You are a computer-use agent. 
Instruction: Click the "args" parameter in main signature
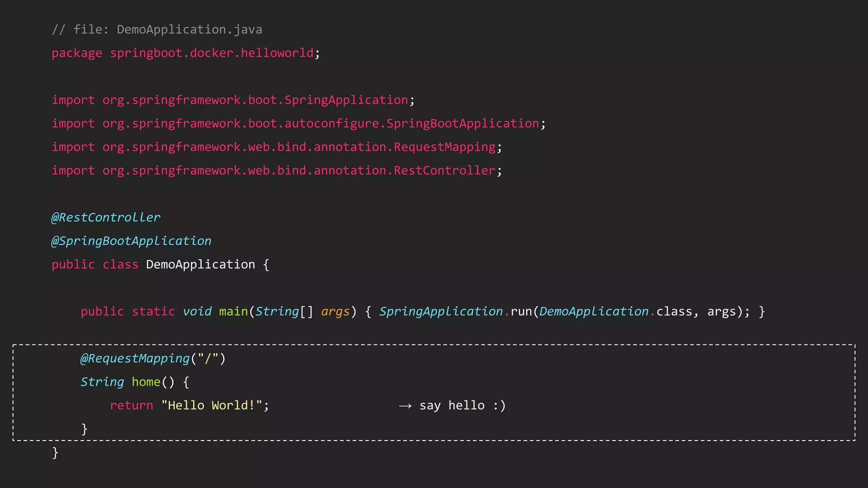point(336,312)
